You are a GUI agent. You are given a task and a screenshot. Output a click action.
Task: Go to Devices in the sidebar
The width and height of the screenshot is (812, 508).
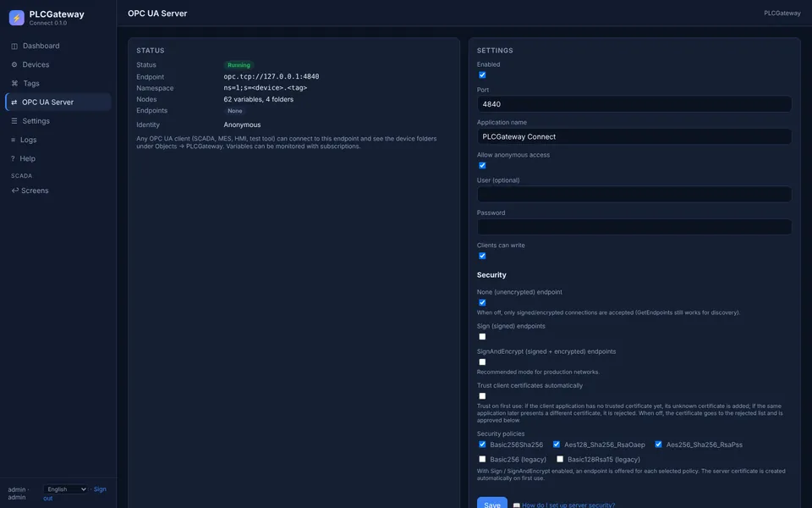(x=58, y=65)
